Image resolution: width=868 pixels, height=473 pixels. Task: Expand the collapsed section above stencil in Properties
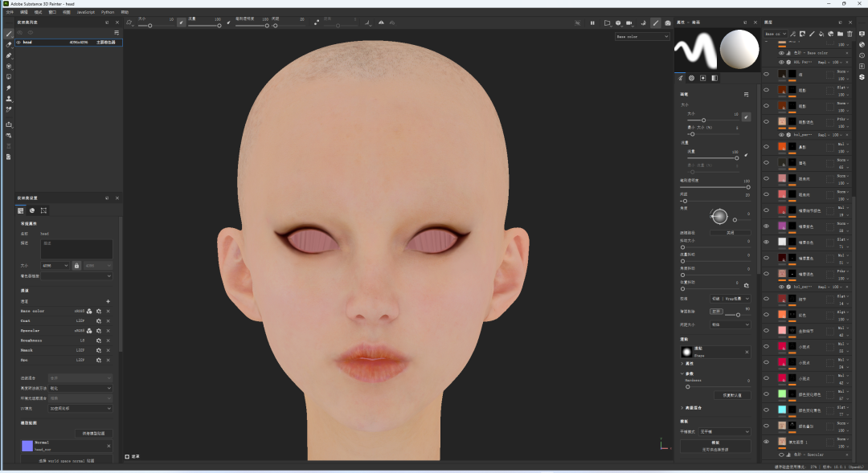tap(682, 408)
